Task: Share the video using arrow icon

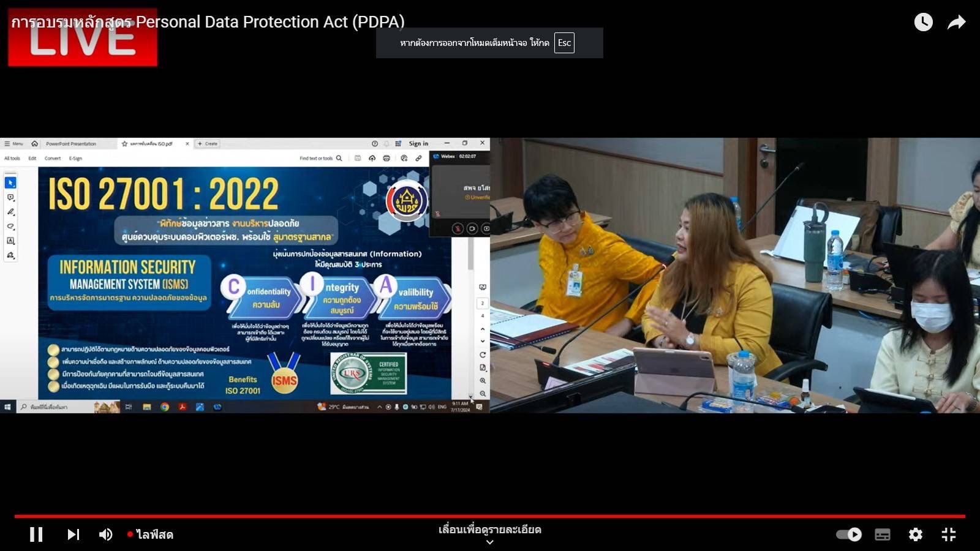Action: point(956,23)
